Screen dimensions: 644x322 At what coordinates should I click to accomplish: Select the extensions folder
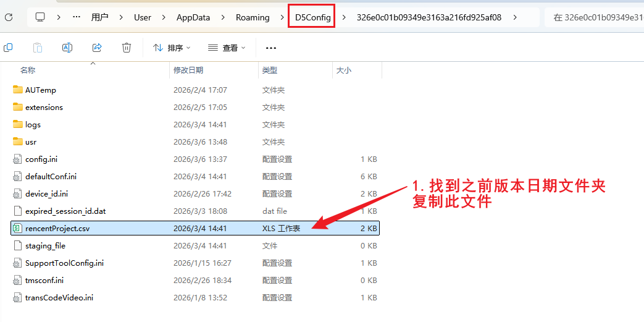pyautogui.click(x=44, y=108)
